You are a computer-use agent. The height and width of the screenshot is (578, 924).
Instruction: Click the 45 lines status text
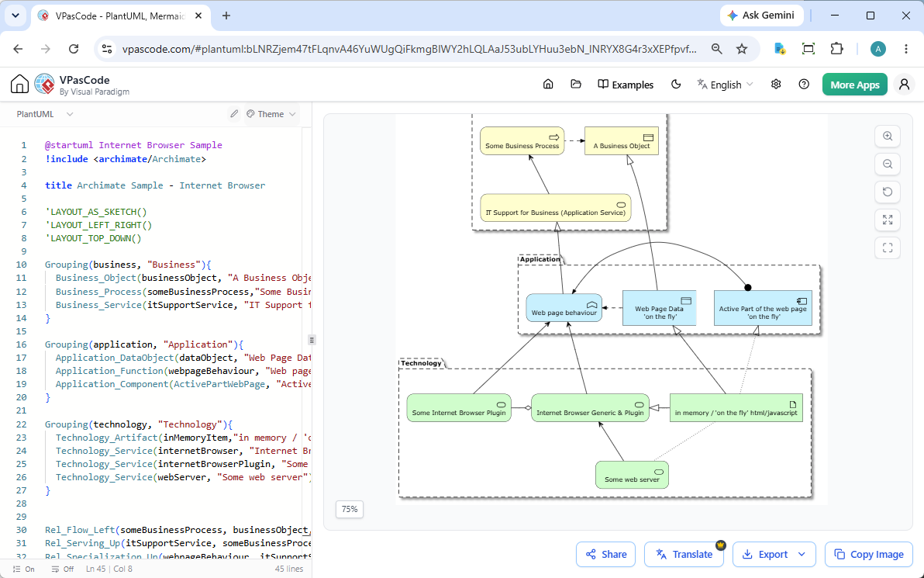pos(288,569)
